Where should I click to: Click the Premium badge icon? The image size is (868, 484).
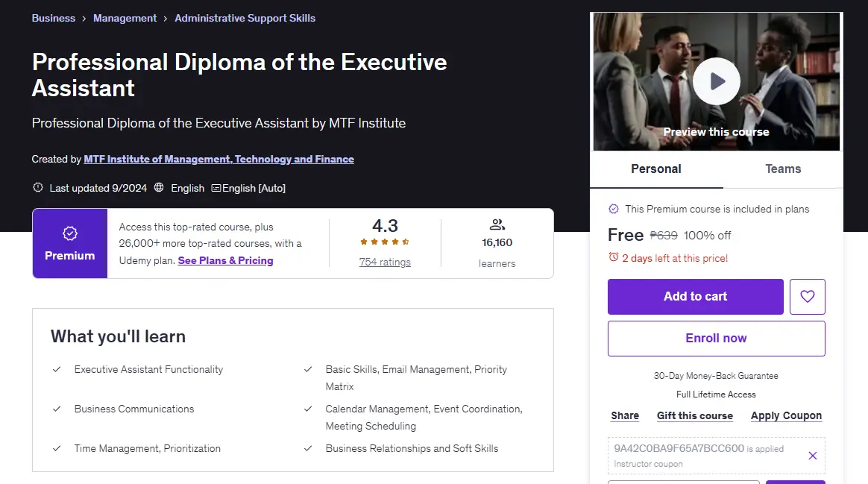70,233
